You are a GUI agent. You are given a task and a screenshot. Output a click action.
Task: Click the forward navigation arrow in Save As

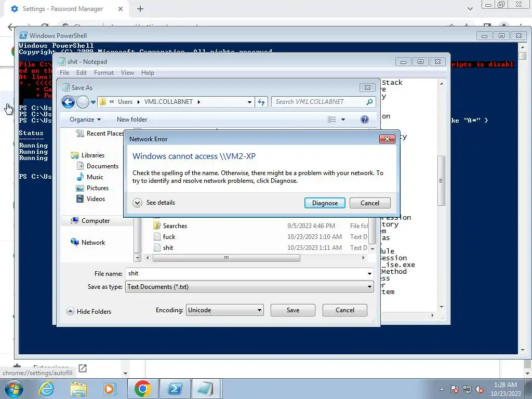83,102
